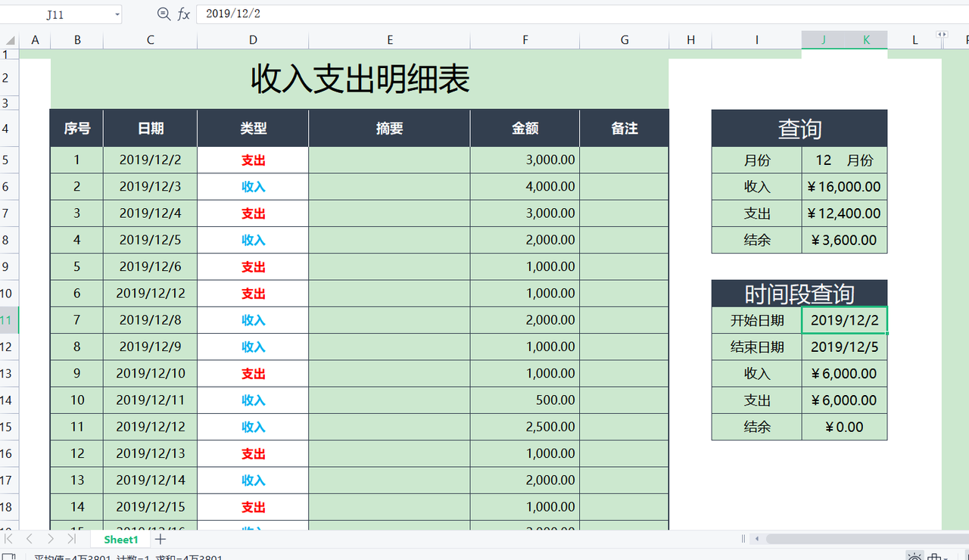Click the 查询 header of the query panel

click(799, 128)
